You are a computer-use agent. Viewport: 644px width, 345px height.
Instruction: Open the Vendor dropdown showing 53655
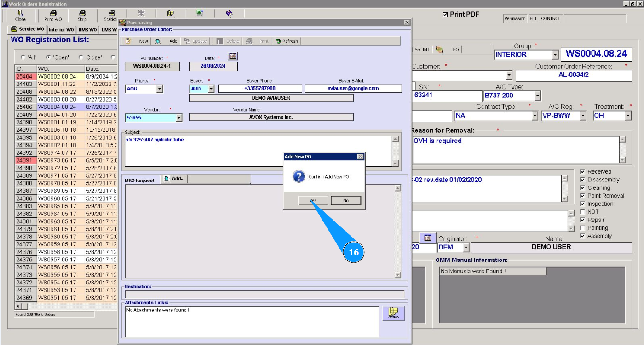(x=179, y=118)
